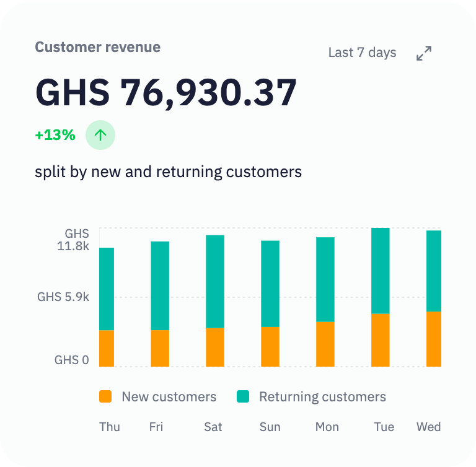Click the Sat day label
Screen dimensions: 476x467
click(213, 427)
